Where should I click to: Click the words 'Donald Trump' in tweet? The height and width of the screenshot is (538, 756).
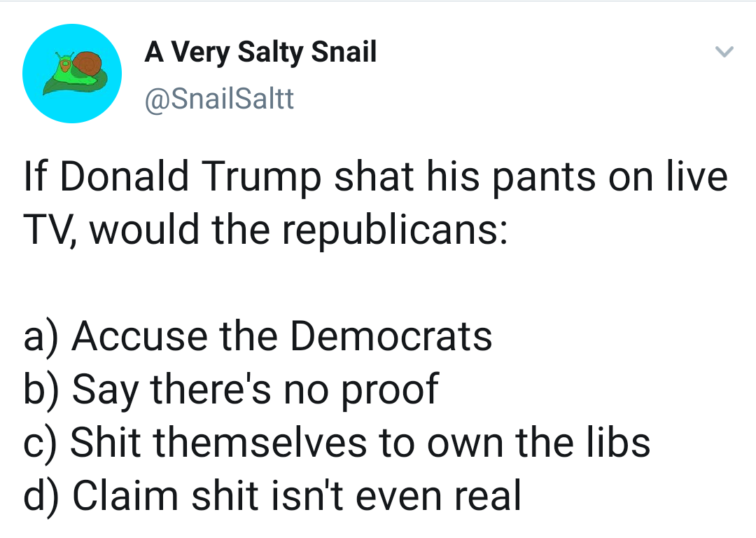point(190,177)
